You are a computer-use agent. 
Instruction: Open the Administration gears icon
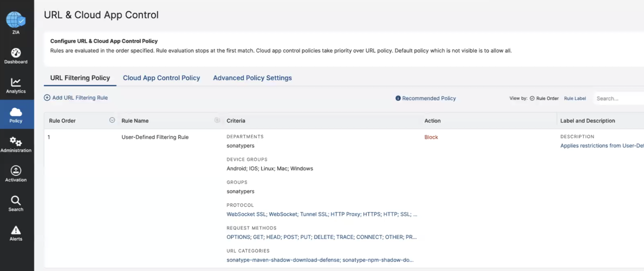[16, 142]
